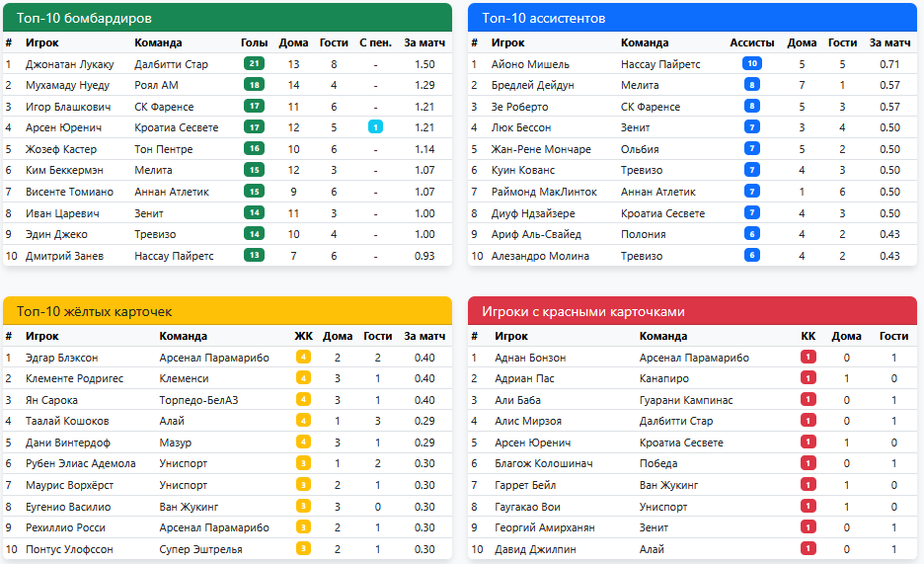
Task: Sort assistants by the Ассисты column header
Action: coord(751,42)
